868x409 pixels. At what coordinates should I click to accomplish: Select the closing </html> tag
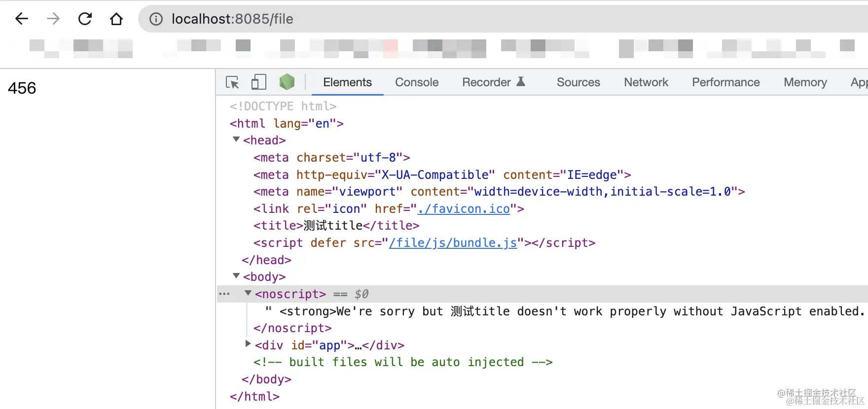(254, 397)
